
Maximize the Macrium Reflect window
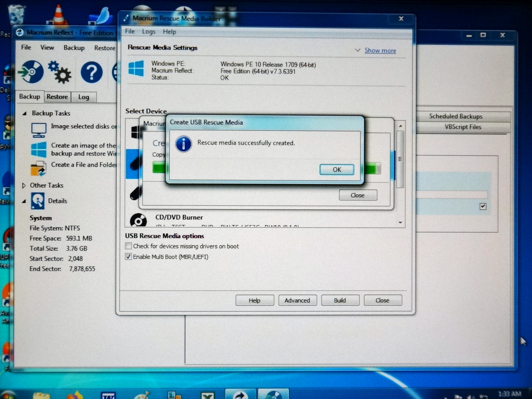(x=483, y=35)
